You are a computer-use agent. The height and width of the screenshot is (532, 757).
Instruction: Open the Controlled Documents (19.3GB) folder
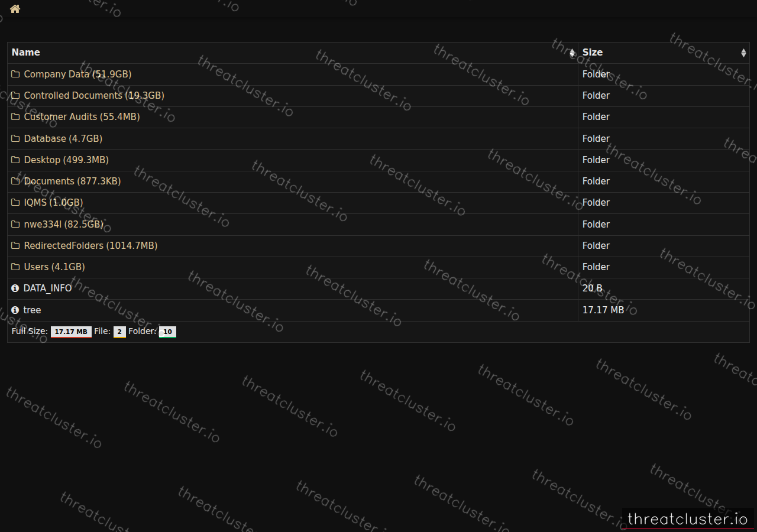(94, 96)
